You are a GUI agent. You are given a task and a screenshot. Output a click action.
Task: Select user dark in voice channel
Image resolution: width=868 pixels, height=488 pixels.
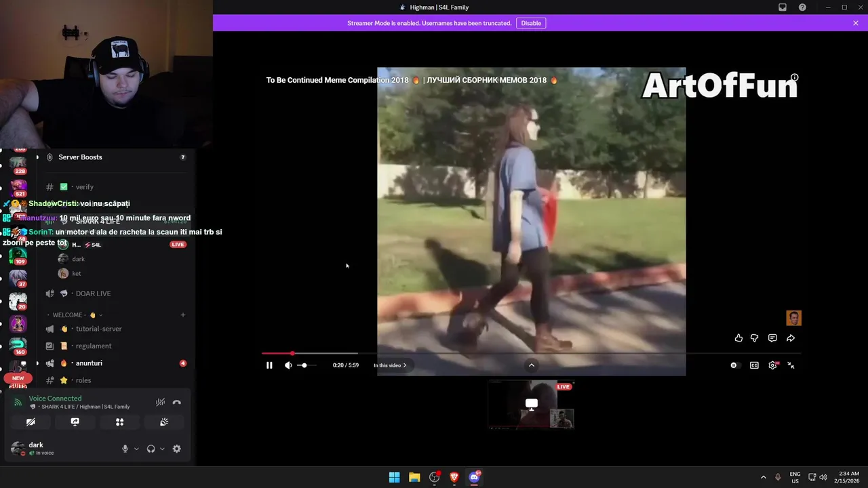click(71, 259)
